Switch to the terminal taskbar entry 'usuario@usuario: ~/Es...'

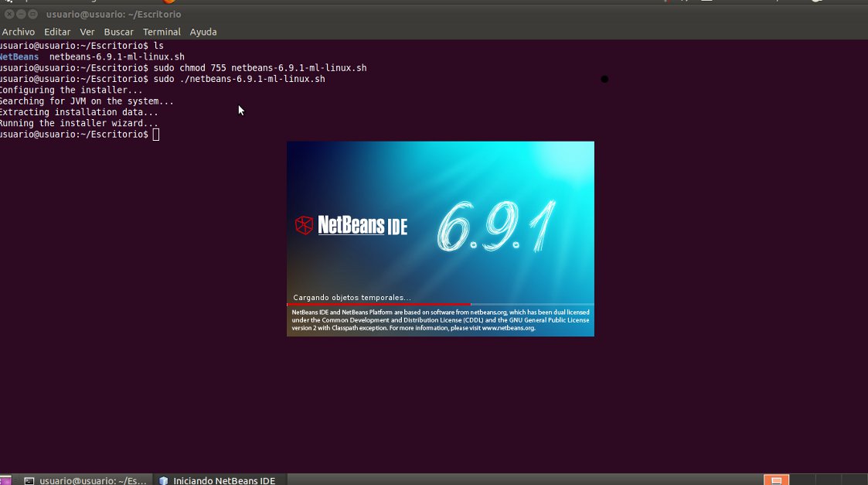87,480
